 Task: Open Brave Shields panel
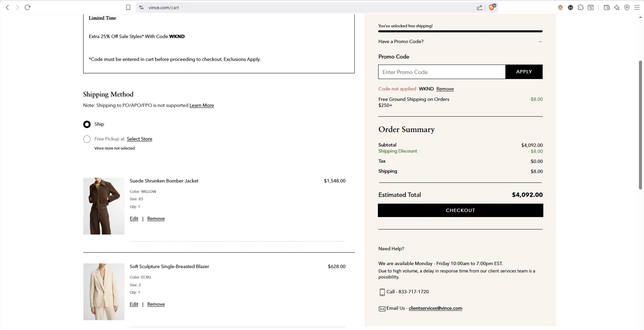492,7
